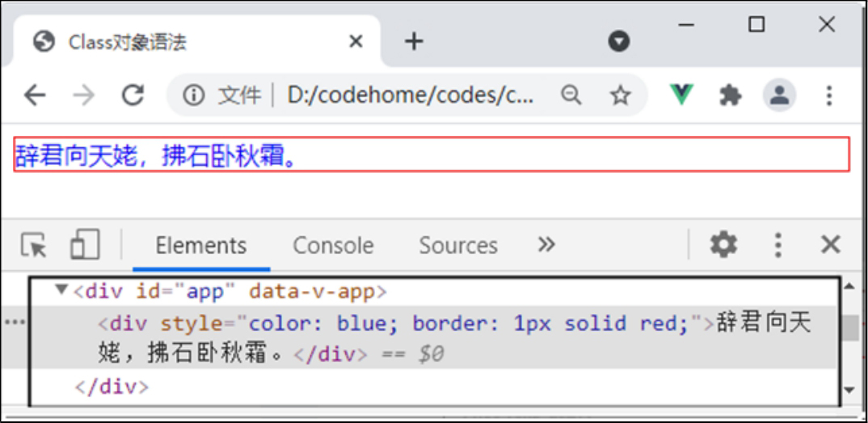
Task: Minimize the Chrome window
Action: point(686,25)
